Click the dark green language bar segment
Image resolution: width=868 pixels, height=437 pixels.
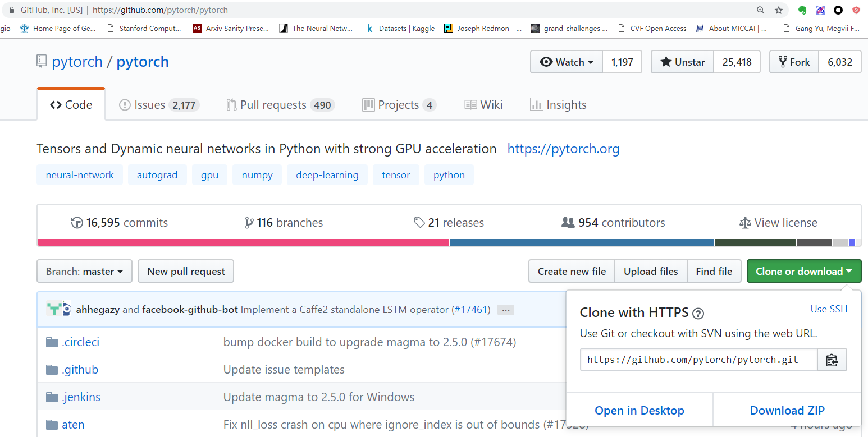[x=756, y=242]
